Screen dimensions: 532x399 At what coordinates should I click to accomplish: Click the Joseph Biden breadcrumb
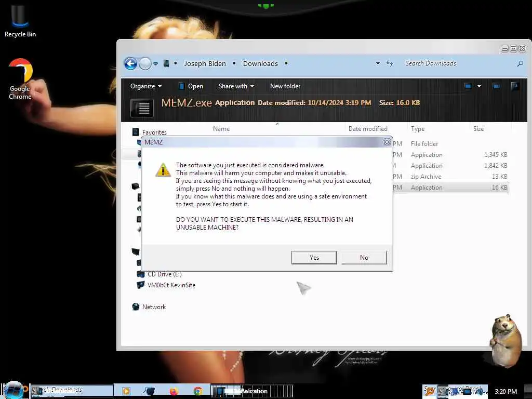[x=205, y=63]
